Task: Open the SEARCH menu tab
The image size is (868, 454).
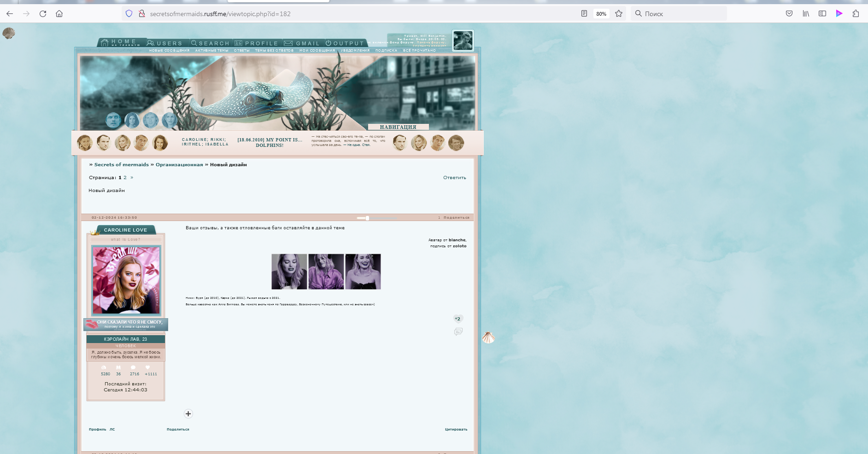Action: pyautogui.click(x=210, y=43)
